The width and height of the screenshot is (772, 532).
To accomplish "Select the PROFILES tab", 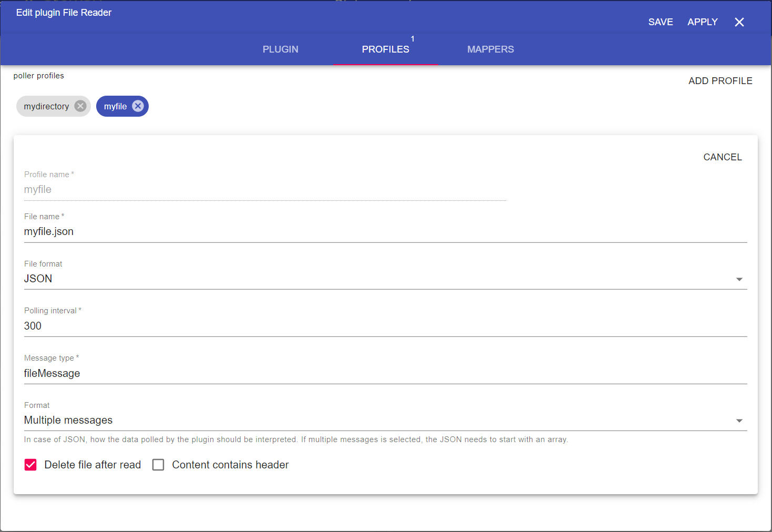I will [385, 49].
